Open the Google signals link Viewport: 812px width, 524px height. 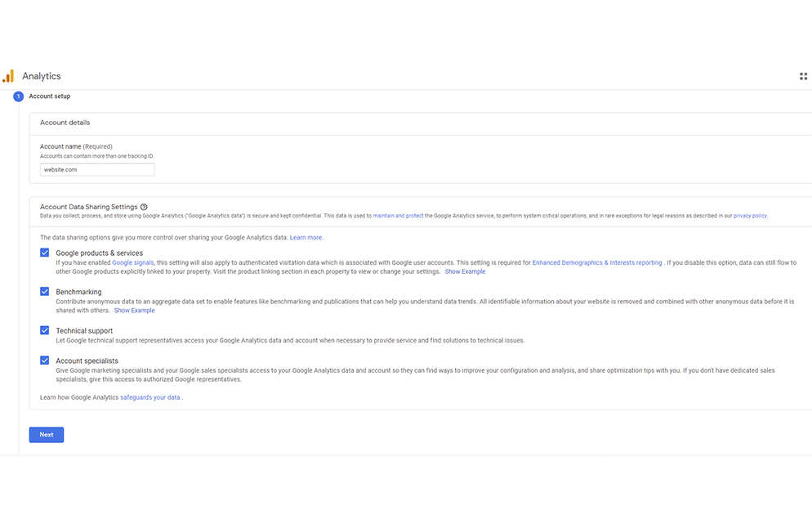tap(133, 262)
